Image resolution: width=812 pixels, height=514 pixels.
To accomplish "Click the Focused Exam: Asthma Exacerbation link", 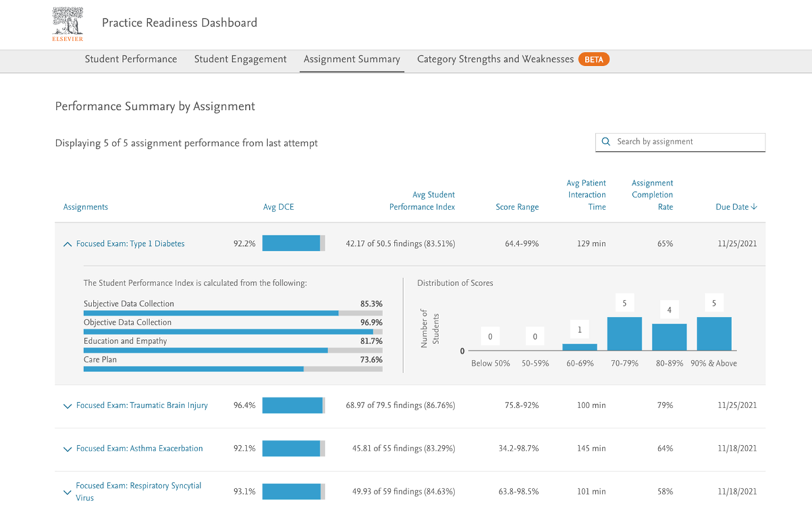I will (139, 448).
